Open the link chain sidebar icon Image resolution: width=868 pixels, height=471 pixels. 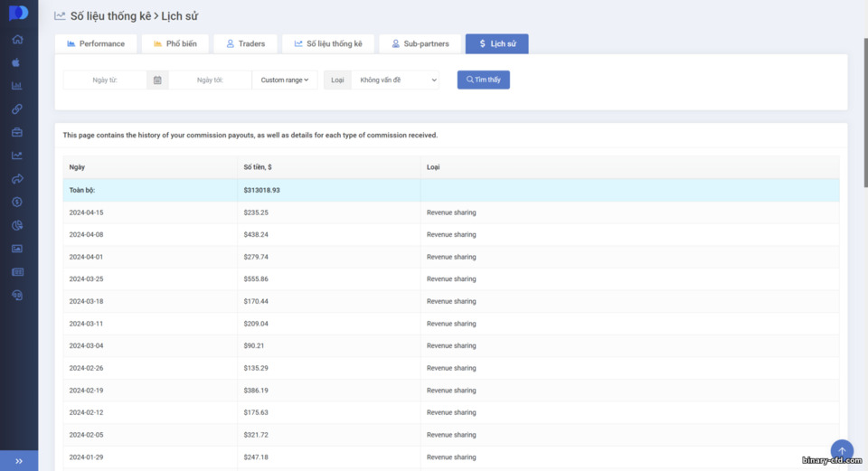tap(17, 108)
